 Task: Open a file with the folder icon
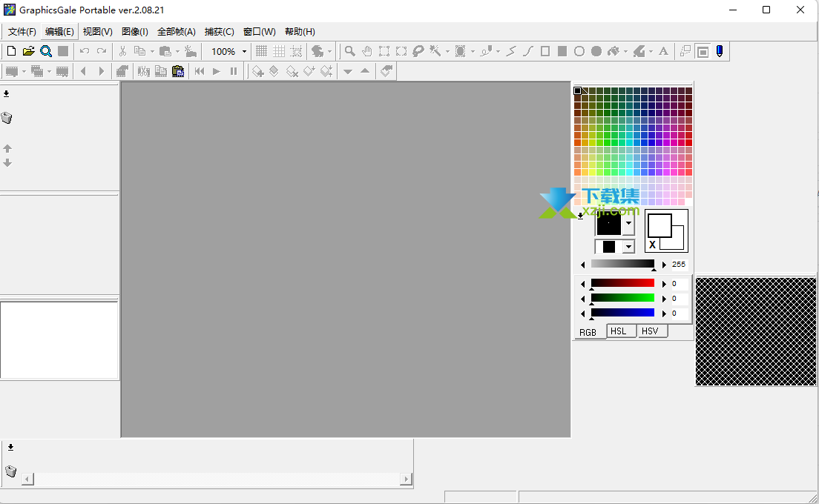[x=28, y=51]
